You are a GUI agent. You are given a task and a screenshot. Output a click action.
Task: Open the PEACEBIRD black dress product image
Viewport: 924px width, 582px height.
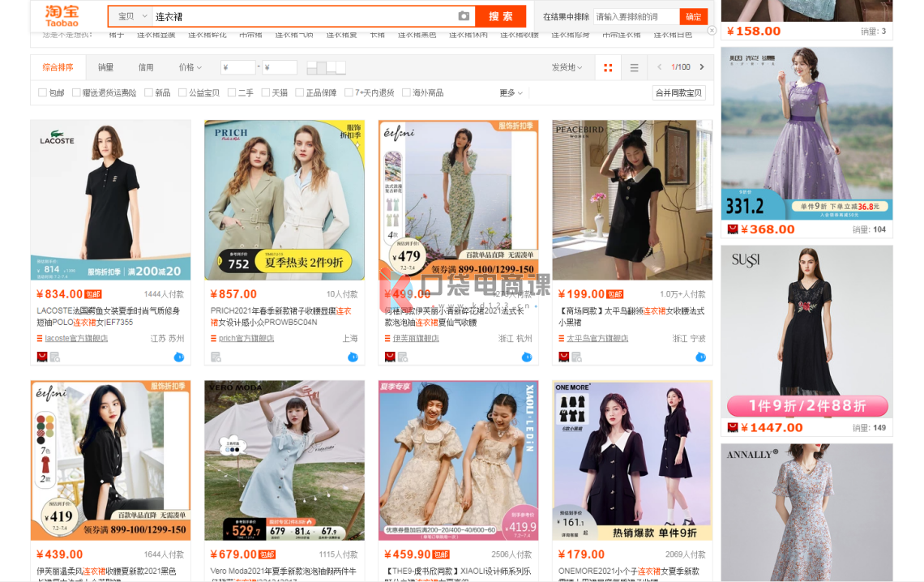632,200
